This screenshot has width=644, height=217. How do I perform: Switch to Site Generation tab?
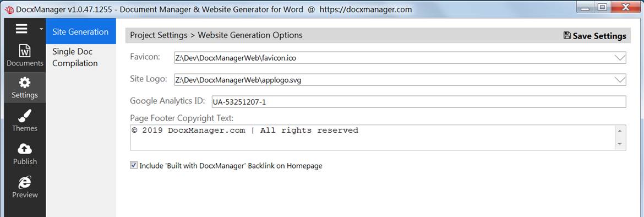[80, 31]
